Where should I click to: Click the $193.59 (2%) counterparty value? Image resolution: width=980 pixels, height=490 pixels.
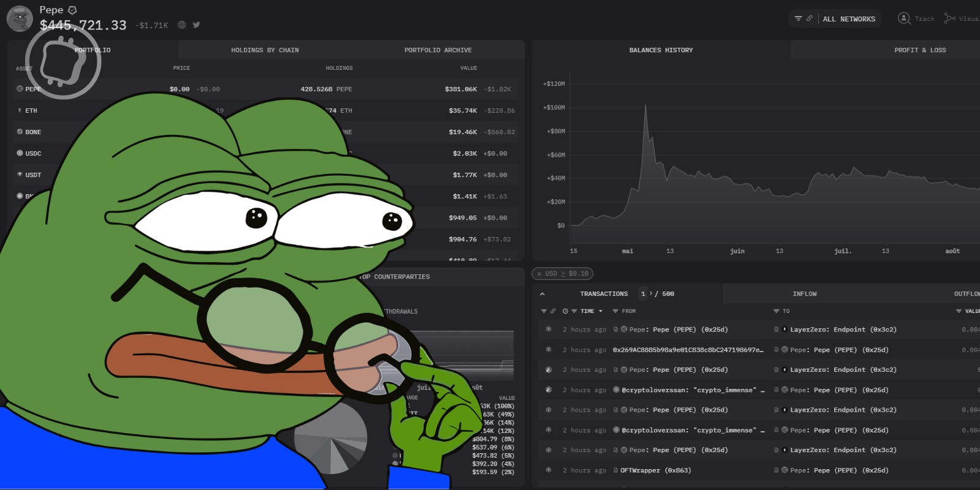(493, 472)
